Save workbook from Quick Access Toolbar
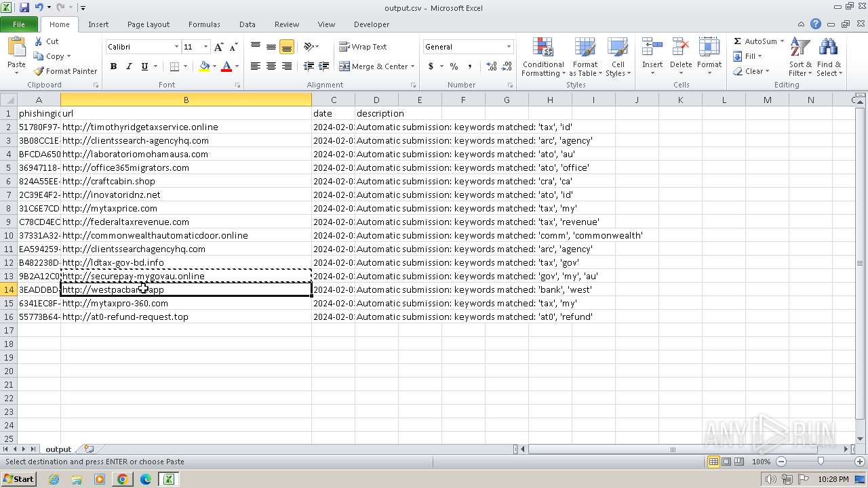This screenshot has width=868, height=488. 24,7
